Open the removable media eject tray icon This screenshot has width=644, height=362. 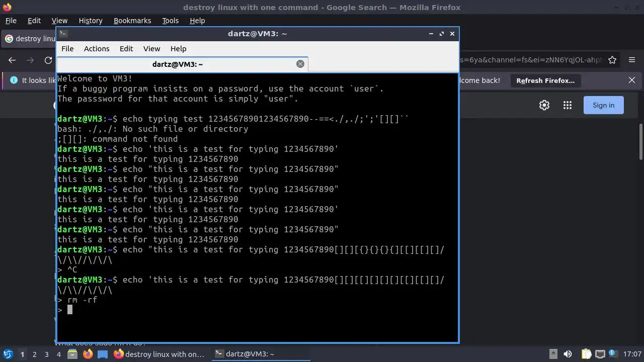(x=553, y=354)
